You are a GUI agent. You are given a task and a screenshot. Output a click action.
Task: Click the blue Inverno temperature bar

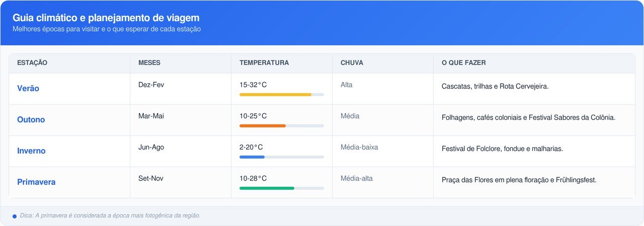(252, 157)
